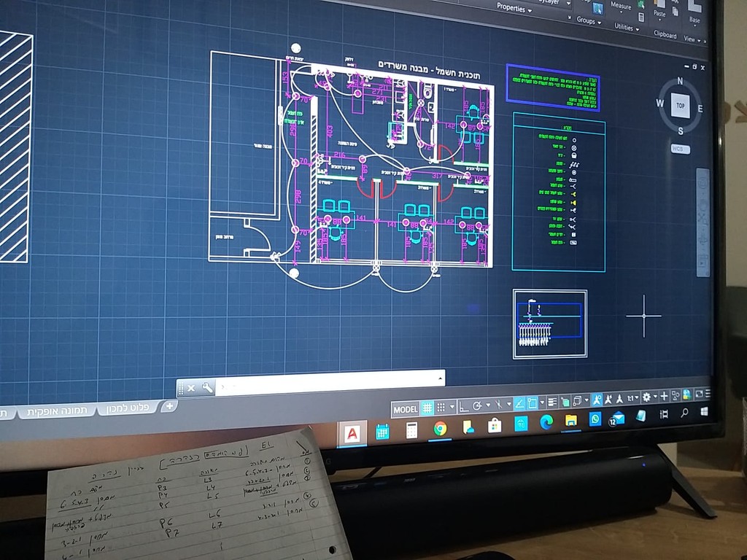Click the lineweight display icon
747x560 pixels.
pos(552,402)
